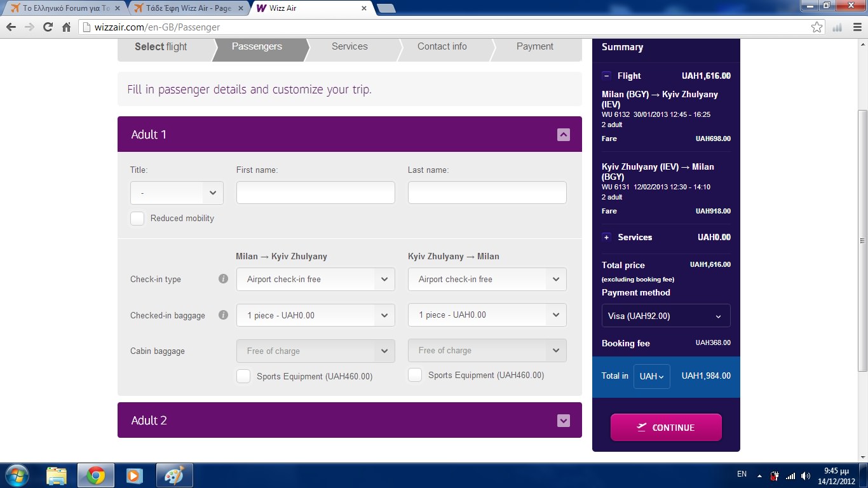This screenshot has height=488, width=868.
Task: Expand the Adult 2 passenger panel
Action: pos(563,421)
